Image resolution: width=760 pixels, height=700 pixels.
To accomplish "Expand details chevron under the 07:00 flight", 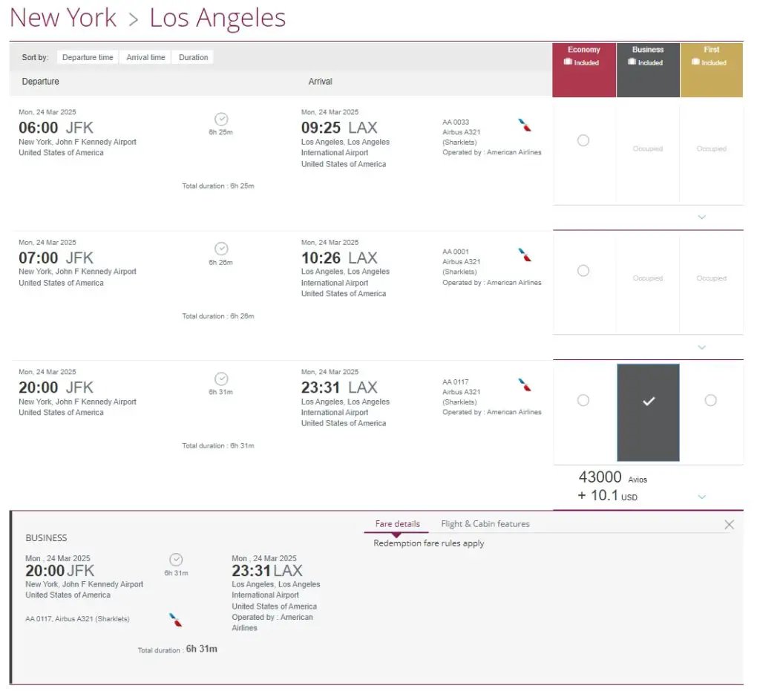I will click(702, 347).
